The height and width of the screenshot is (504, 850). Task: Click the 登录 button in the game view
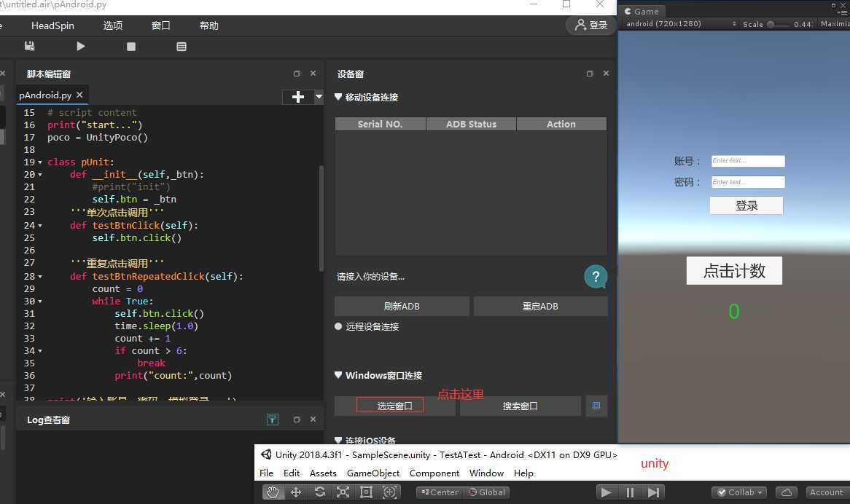746,205
